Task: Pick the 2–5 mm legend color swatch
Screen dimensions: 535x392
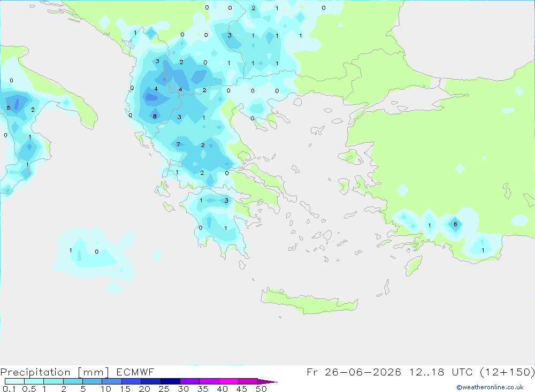Action: coord(73,381)
